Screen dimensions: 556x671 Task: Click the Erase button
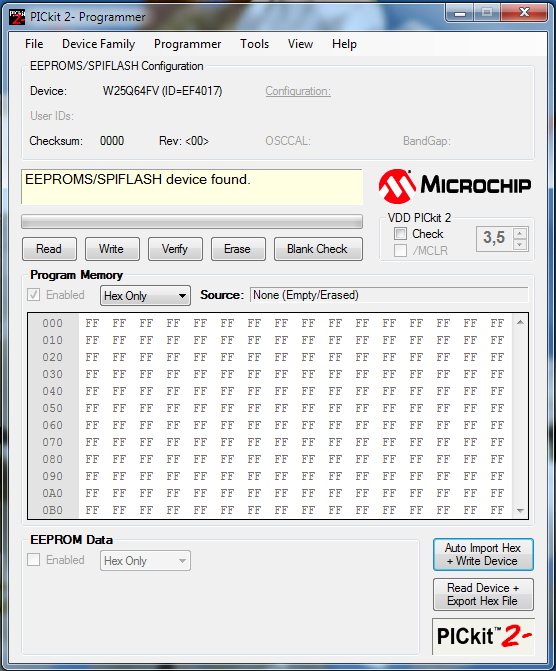[238, 249]
